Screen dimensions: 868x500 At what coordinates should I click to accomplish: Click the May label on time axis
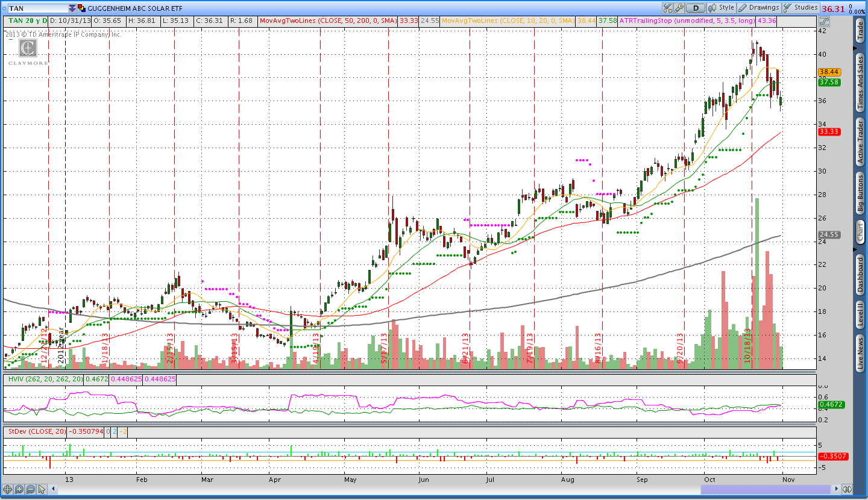pos(350,480)
